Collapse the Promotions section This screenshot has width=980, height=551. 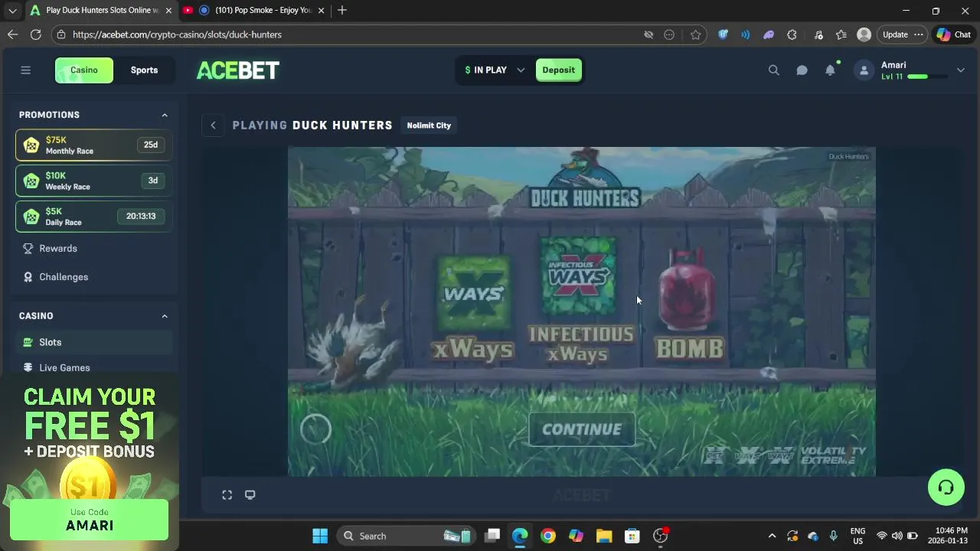(x=164, y=115)
